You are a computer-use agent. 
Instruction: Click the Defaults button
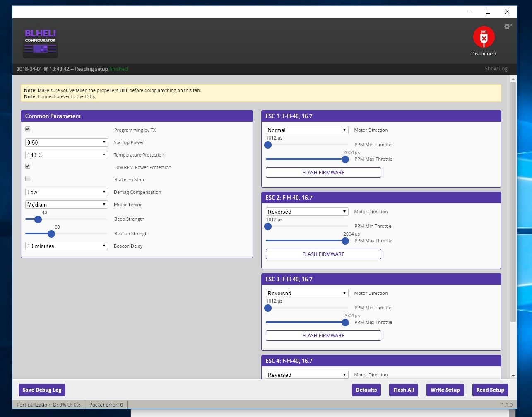click(366, 390)
